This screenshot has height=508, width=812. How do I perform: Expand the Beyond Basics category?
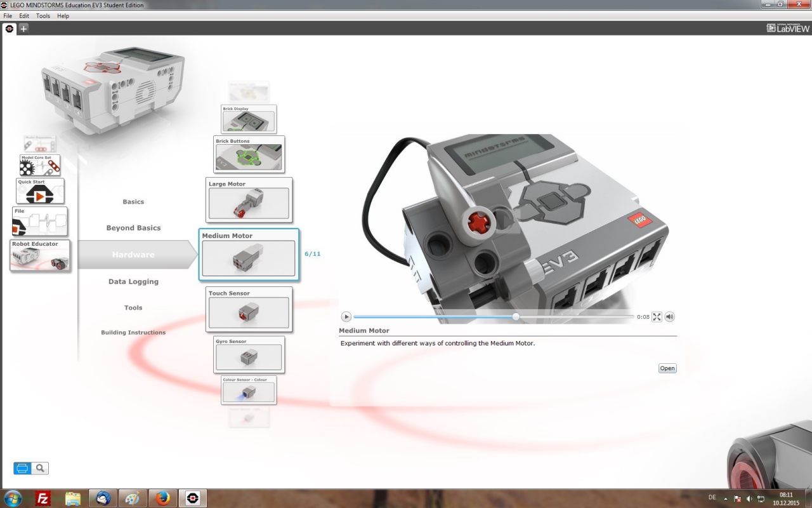point(133,228)
